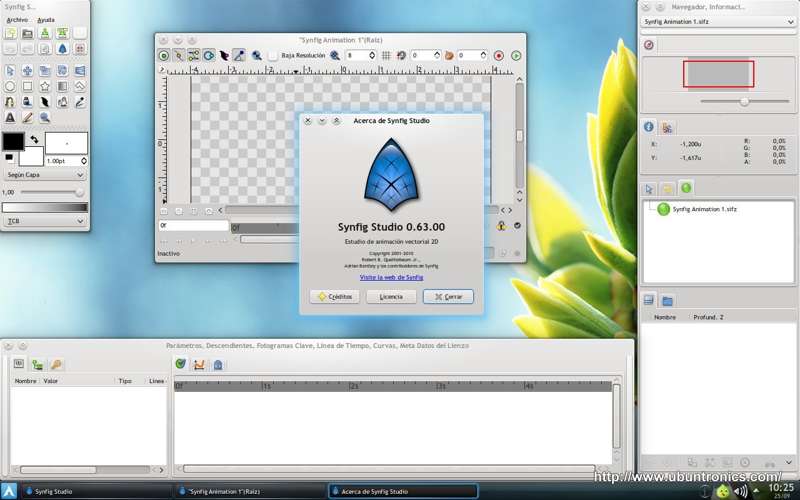Click the Navigator zoom slider
The width and height of the screenshot is (800, 500).
click(744, 102)
